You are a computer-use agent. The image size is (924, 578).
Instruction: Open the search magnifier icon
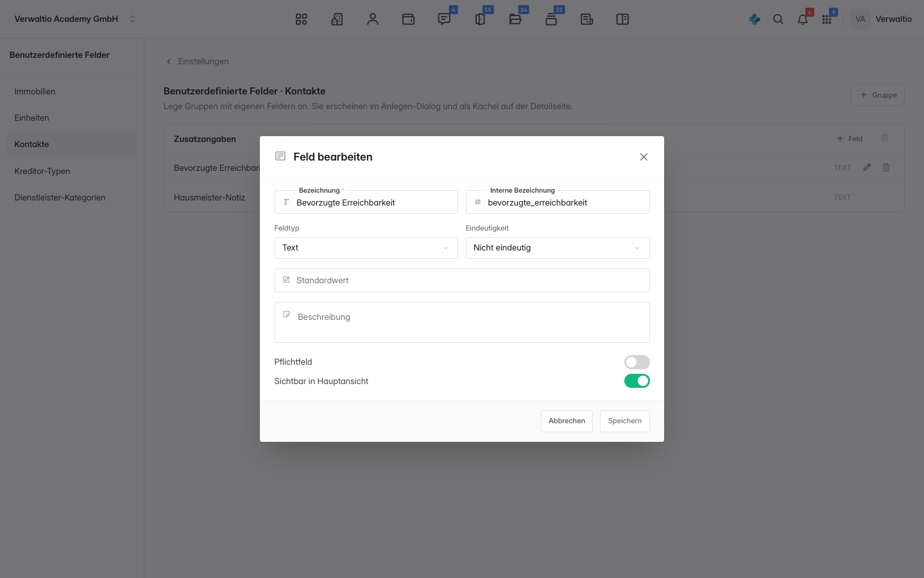click(x=778, y=19)
